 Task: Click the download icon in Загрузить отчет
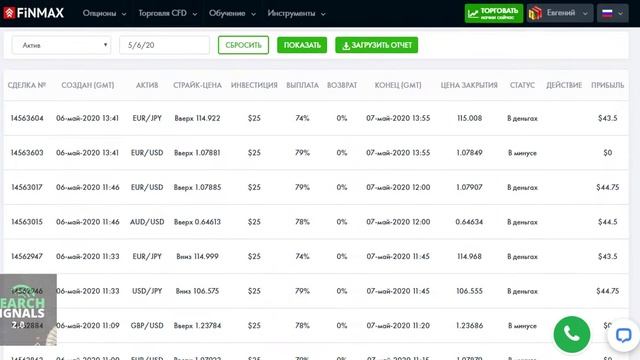click(346, 46)
